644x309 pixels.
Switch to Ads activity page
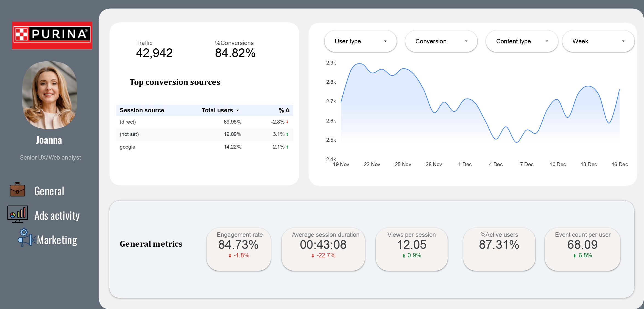coord(57,216)
